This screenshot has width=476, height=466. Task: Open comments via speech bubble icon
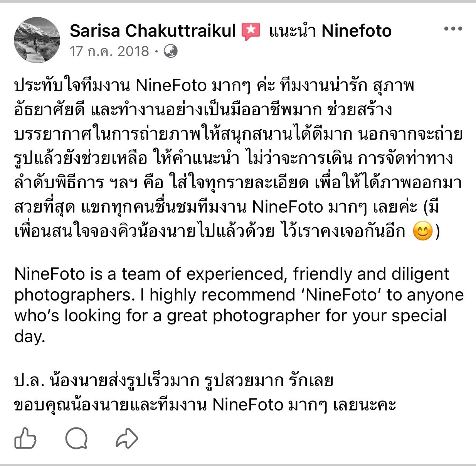point(76,439)
